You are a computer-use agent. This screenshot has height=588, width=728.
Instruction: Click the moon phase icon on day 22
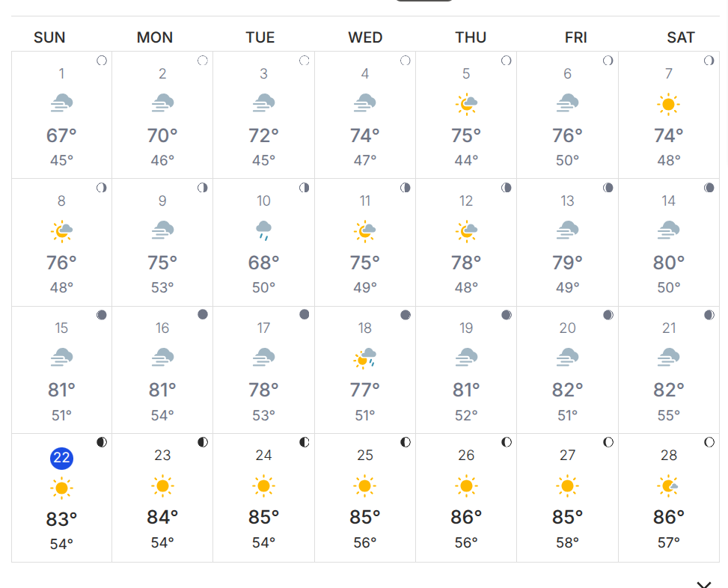coord(102,442)
